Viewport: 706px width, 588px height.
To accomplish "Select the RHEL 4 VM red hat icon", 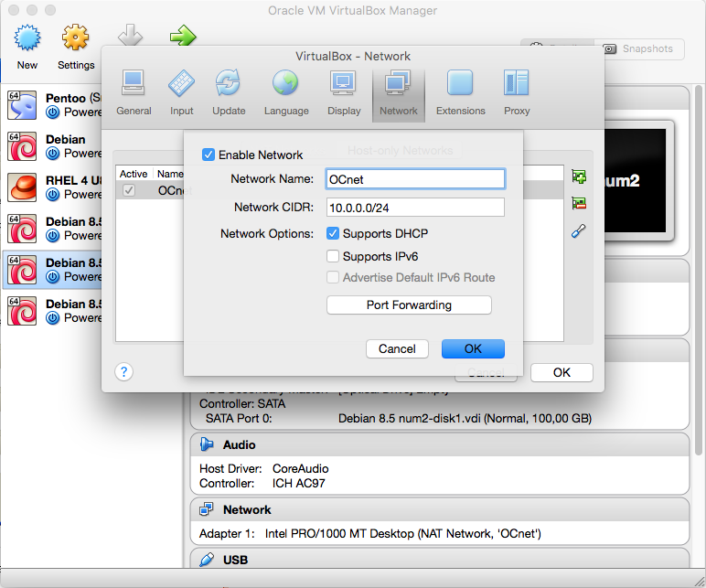I will coord(22,187).
